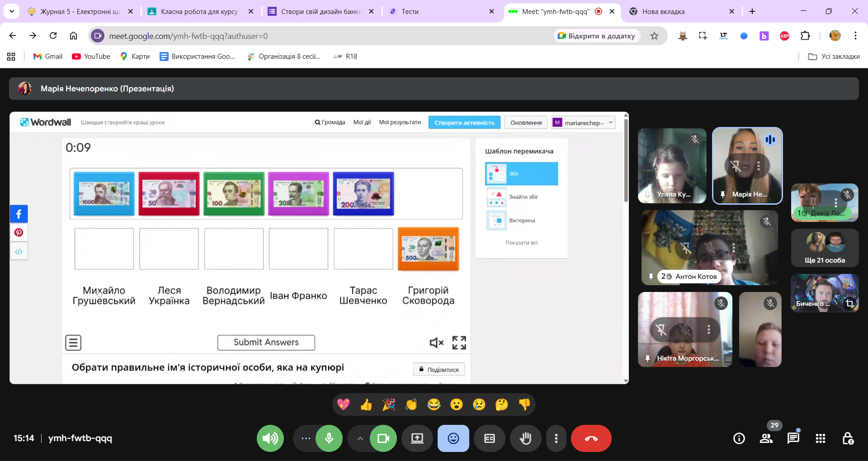Open the emoji reactions panel button
Screen dimensions: 868x461
(x=453, y=438)
